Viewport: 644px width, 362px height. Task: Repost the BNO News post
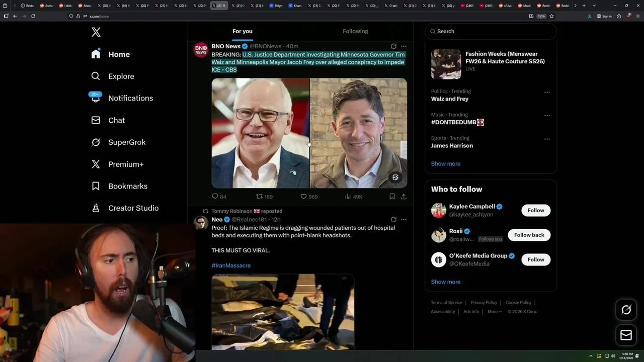[x=264, y=197]
